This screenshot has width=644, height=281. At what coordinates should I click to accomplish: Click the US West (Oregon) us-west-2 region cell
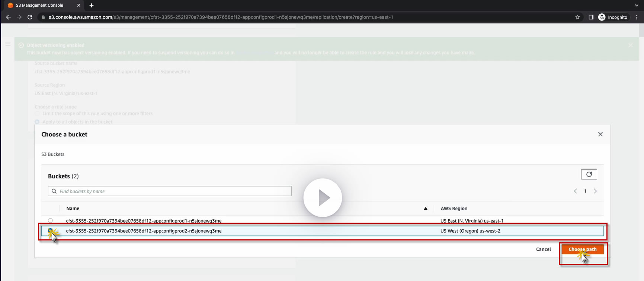[470, 231]
